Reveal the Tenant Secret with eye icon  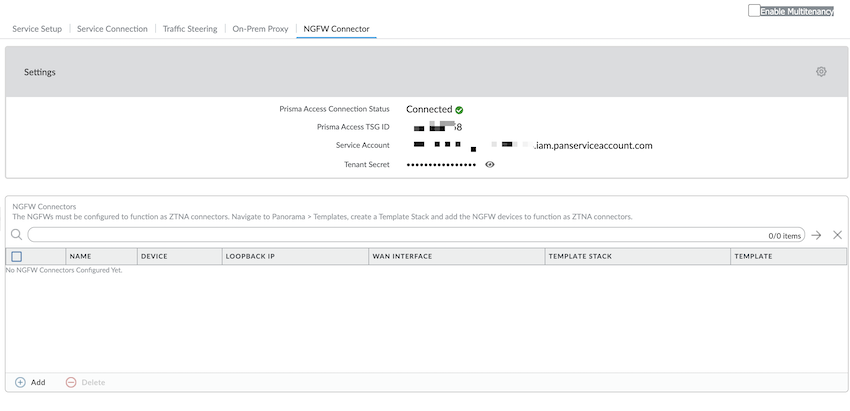click(490, 164)
